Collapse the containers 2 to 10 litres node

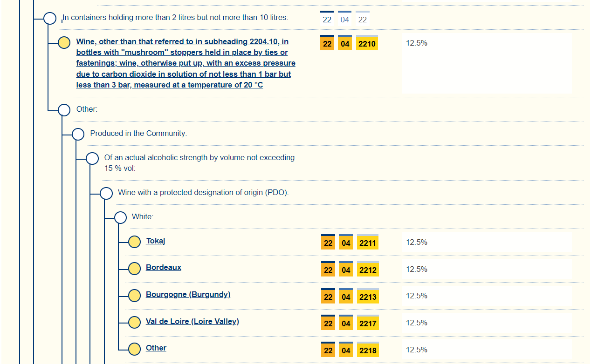point(50,19)
